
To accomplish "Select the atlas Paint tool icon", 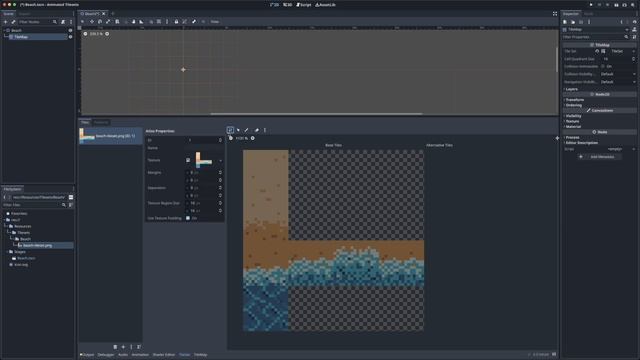I will pos(247,130).
